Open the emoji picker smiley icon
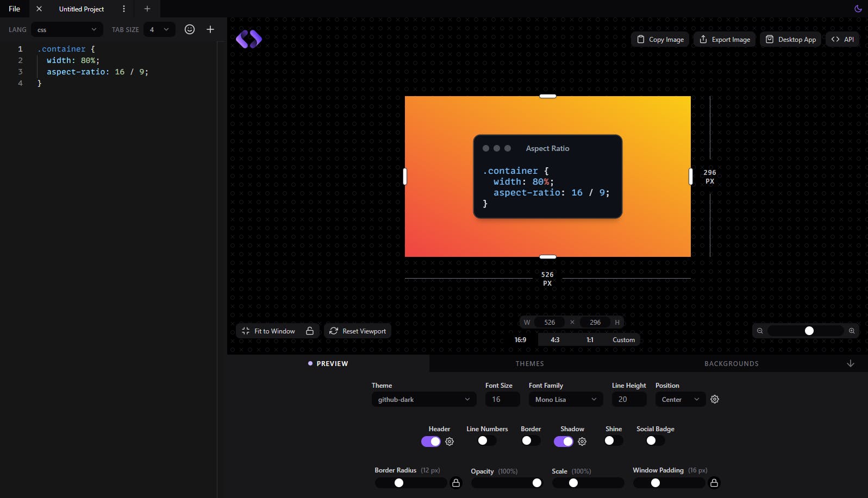Image resolution: width=868 pixels, height=498 pixels. click(x=190, y=29)
